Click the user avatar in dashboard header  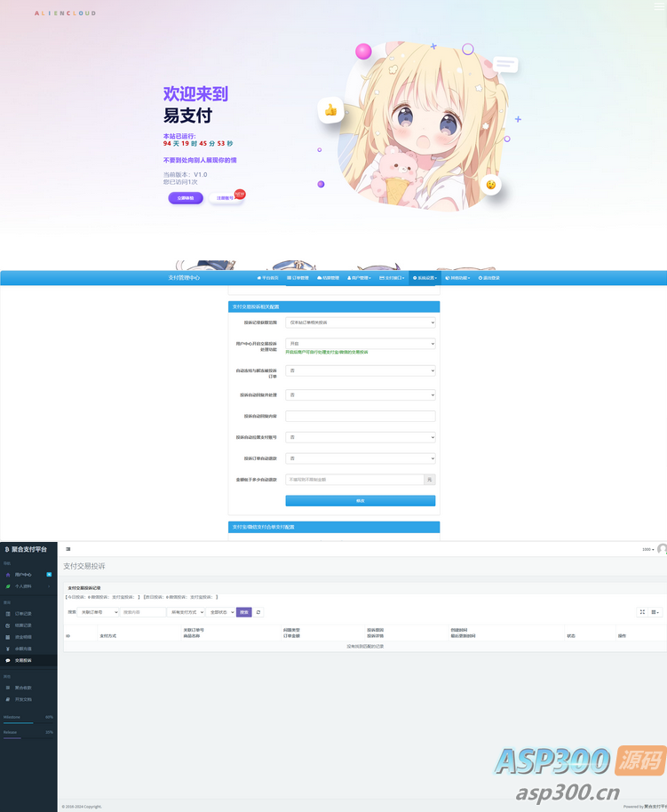pos(662,549)
